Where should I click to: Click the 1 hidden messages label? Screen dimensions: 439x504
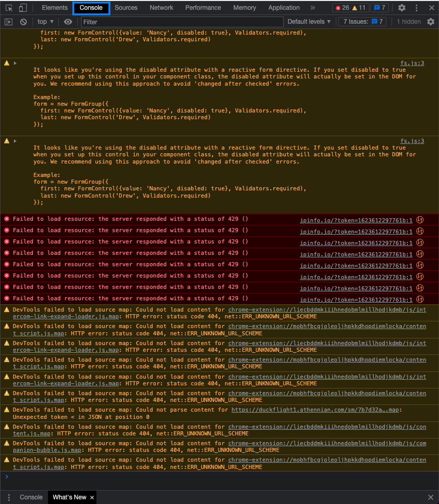click(409, 22)
